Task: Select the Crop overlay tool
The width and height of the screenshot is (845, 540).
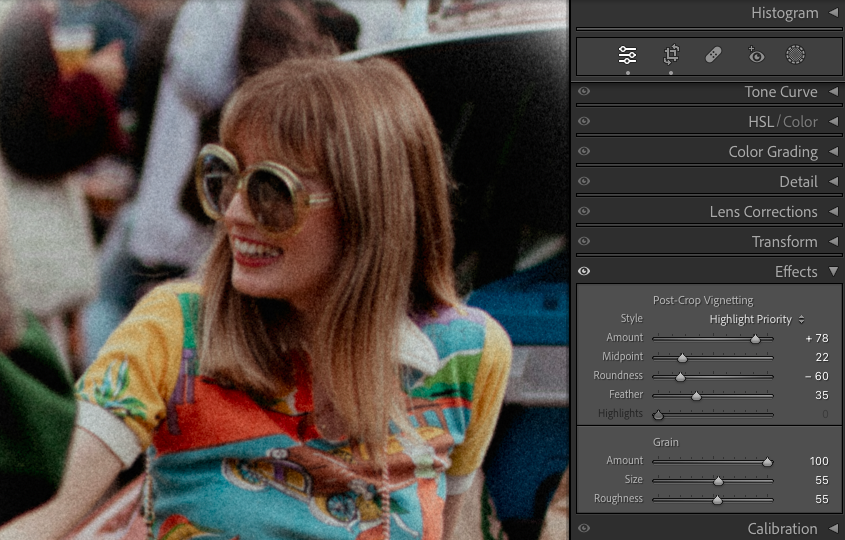Action: pos(671,55)
